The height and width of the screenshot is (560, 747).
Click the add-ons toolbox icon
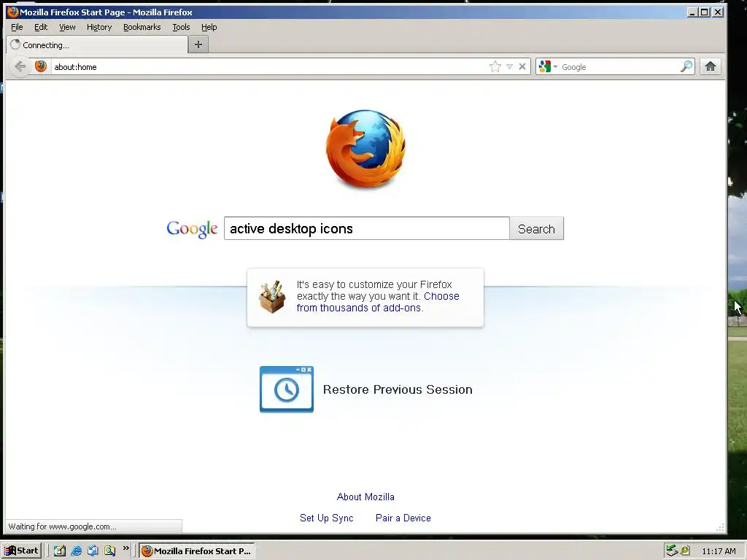[x=272, y=297]
